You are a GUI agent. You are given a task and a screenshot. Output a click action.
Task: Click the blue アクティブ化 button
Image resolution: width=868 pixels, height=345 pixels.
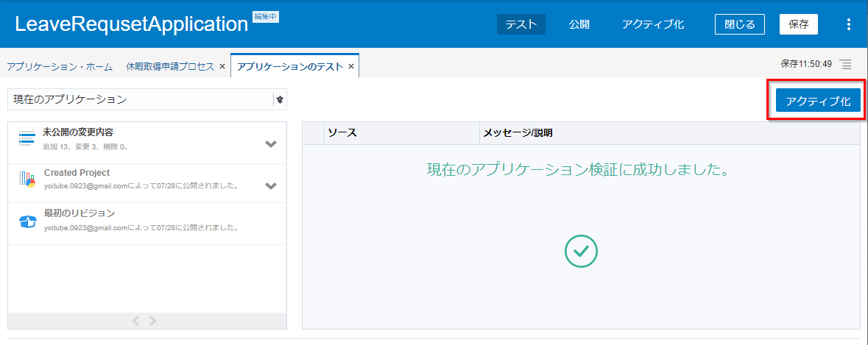(x=817, y=102)
